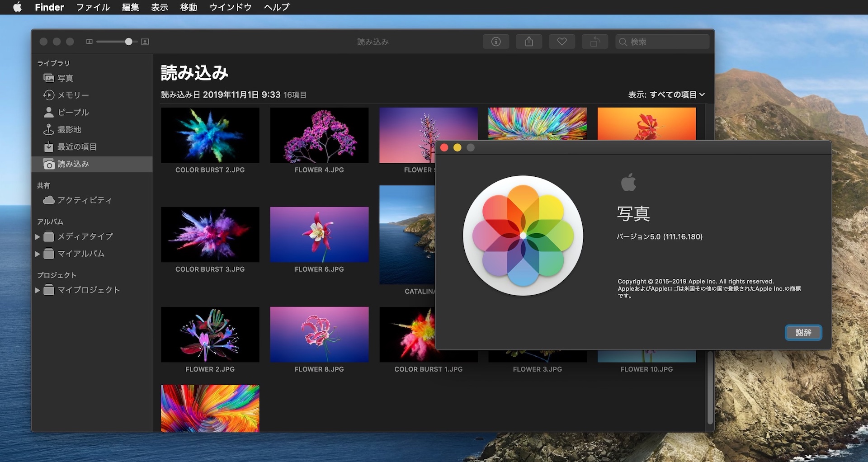Open the ウインドウ menu

click(x=230, y=7)
